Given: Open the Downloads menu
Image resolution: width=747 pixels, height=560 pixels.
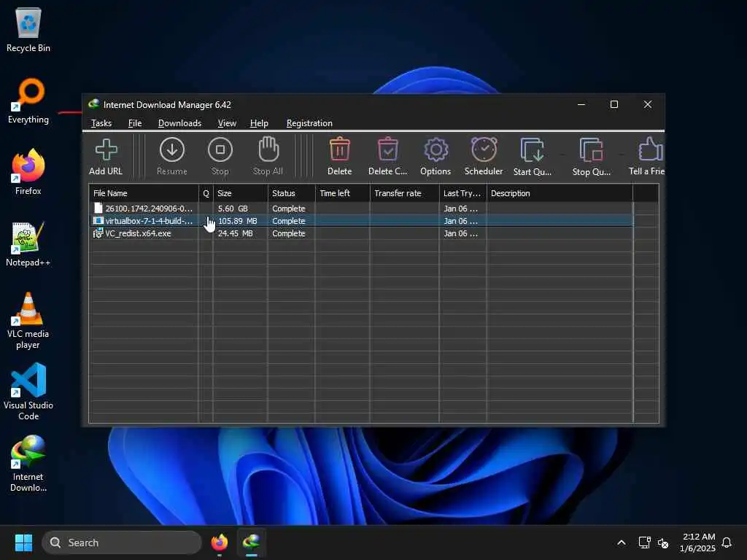Looking at the screenshot, I should pos(179,123).
